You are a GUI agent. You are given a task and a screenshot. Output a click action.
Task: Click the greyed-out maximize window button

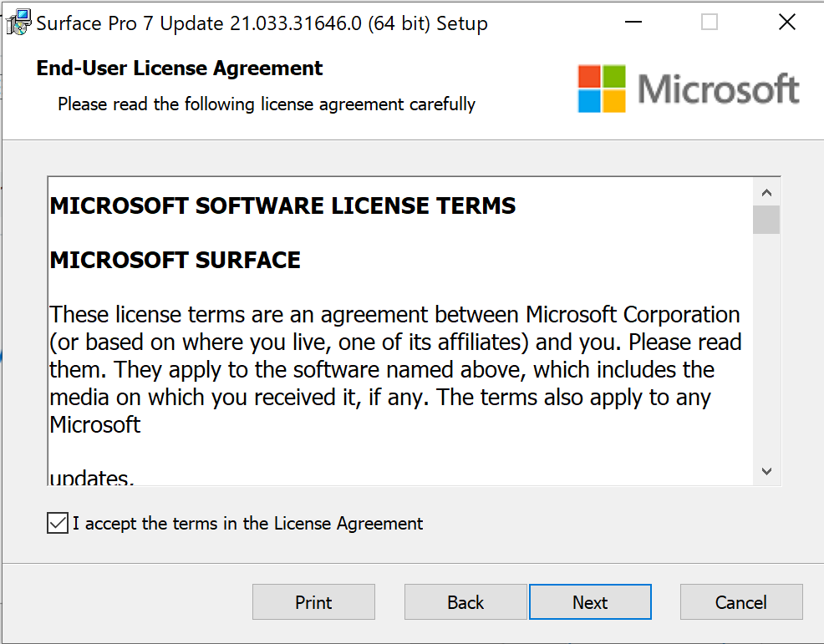(710, 23)
